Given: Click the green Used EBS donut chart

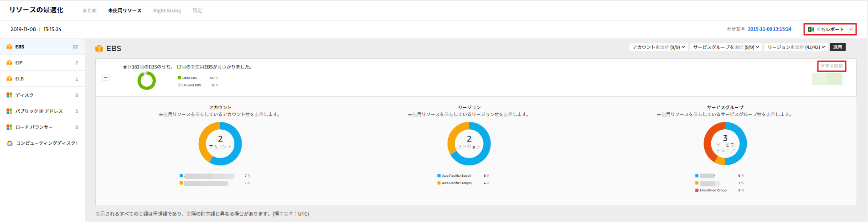Looking at the screenshot, I should tap(147, 81).
